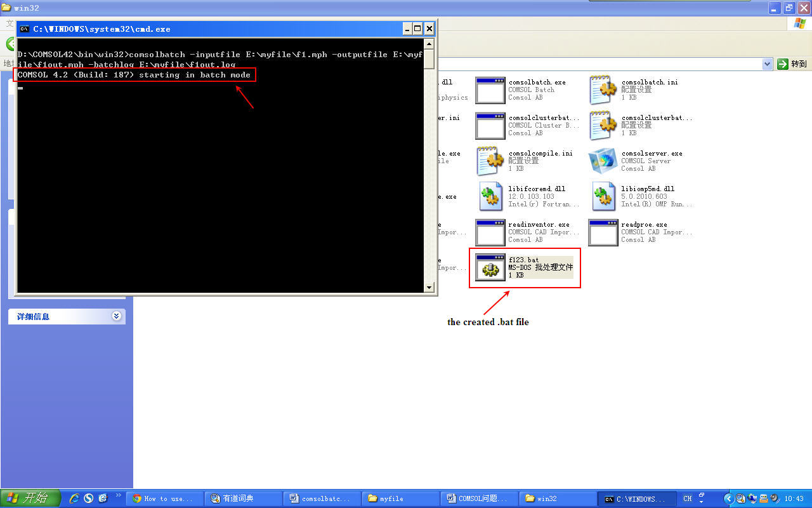812x508 pixels.
Task: Select the readinventor.exe icon
Action: point(490,232)
